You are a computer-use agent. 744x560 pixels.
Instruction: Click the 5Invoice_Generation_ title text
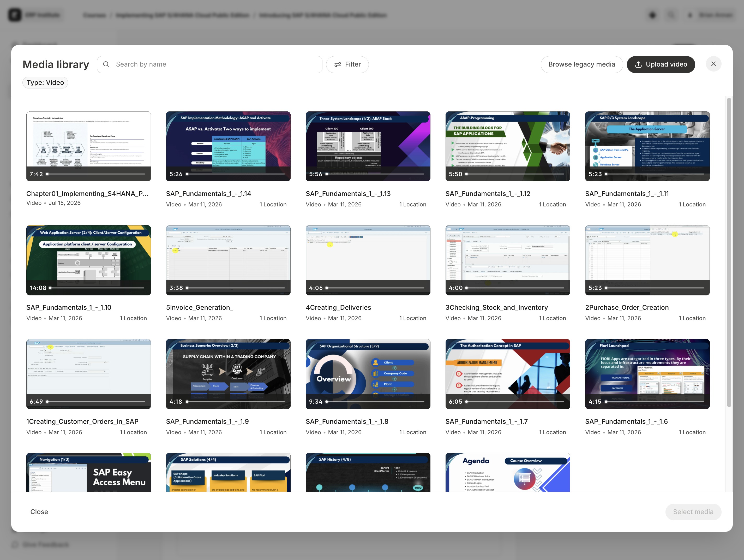200,307
